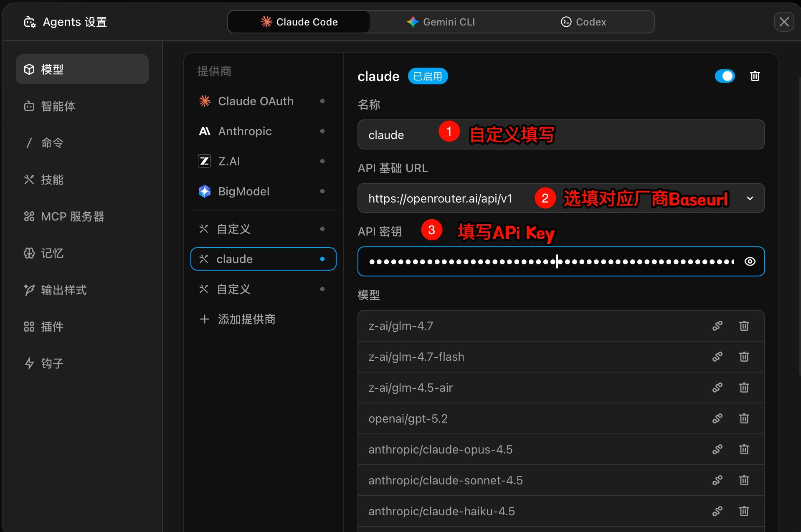Click the link icon for z-ai/glm-4.5-air
This screenshot has height=532, width=801.
pyautogui.click(x=717, y=388)
